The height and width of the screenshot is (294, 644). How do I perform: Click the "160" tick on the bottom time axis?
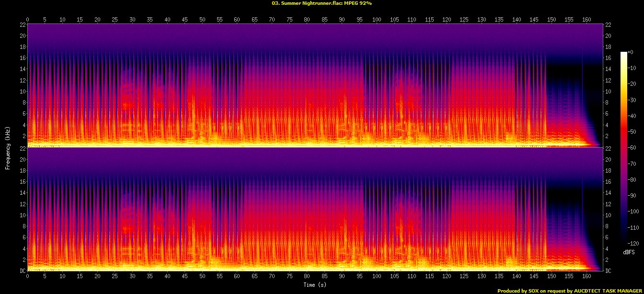point(586,277)
